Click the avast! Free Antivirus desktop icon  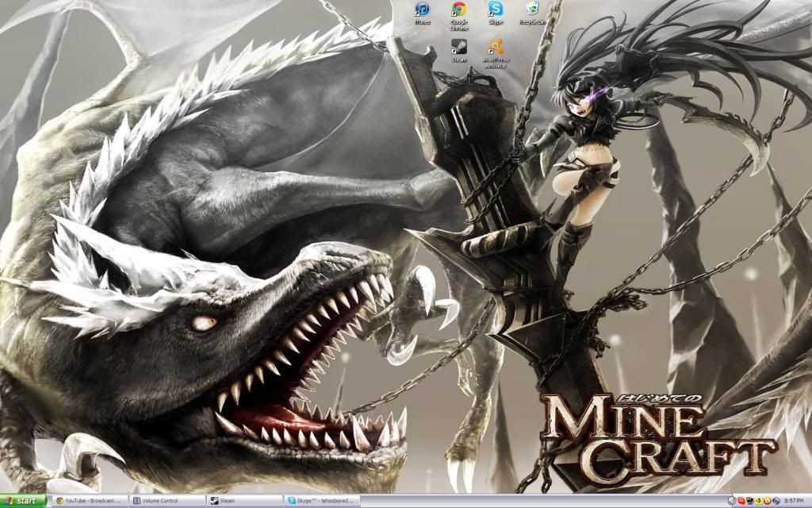point(496,48)
